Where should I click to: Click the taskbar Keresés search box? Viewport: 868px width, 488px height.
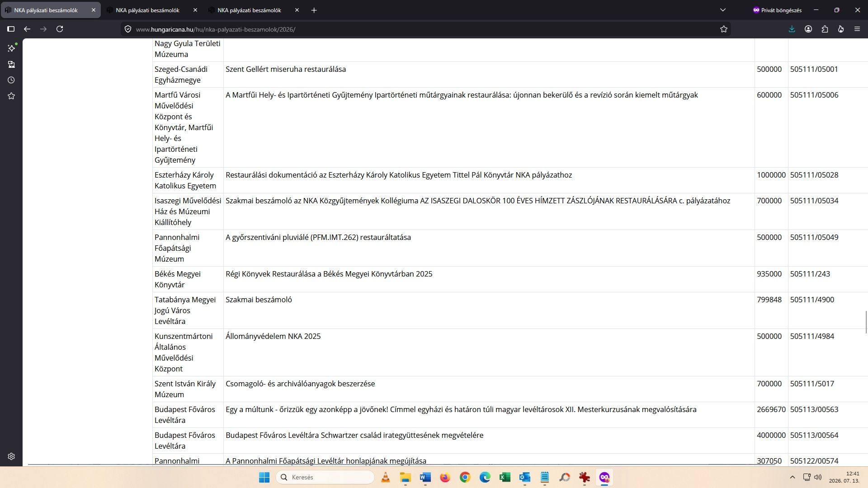325,477
